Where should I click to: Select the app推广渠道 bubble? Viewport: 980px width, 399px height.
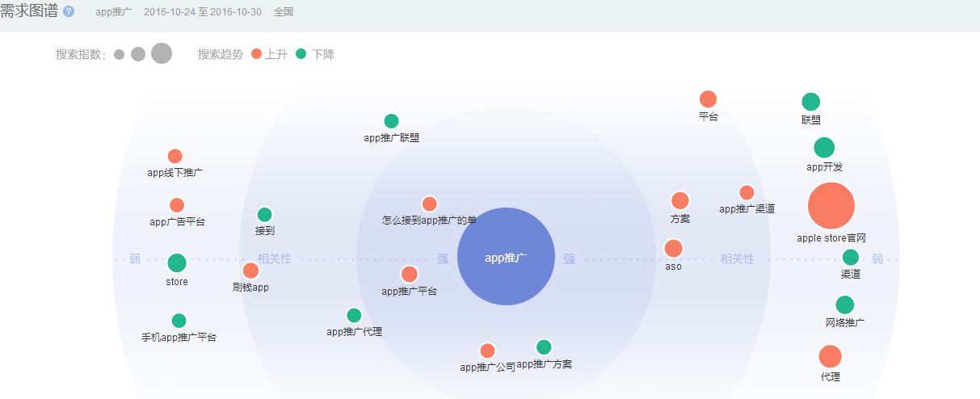point(747,193)
